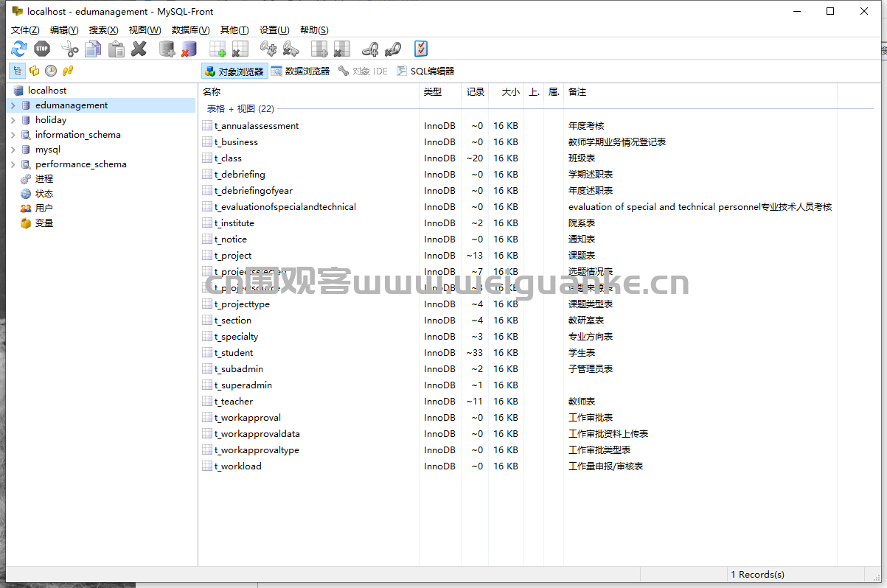Click the Copy documents icon
The width and height of the screenshot is (887, 588).
click(93, 49)
